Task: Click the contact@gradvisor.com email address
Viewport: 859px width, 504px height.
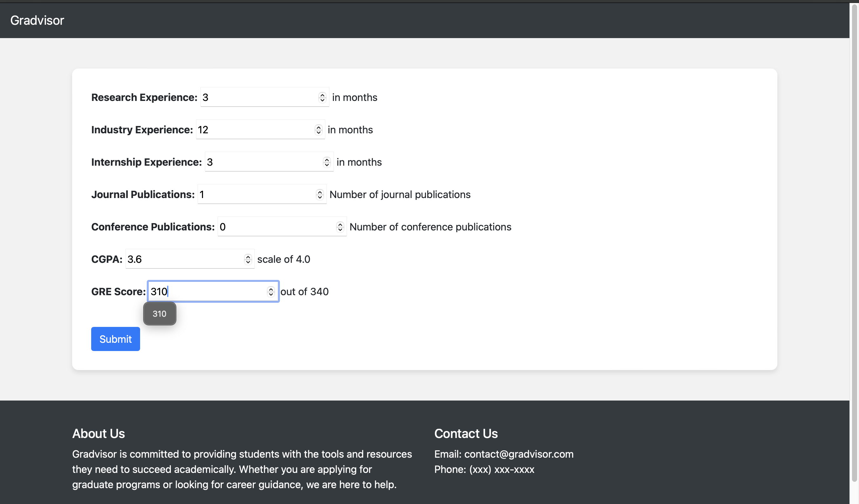Action: click(x=518, y=454)
